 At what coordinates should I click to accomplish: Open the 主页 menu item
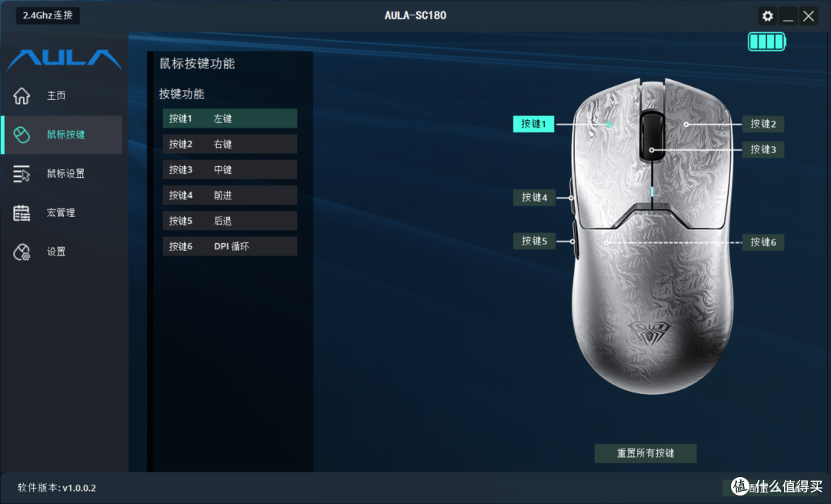(x=56, y=96)
